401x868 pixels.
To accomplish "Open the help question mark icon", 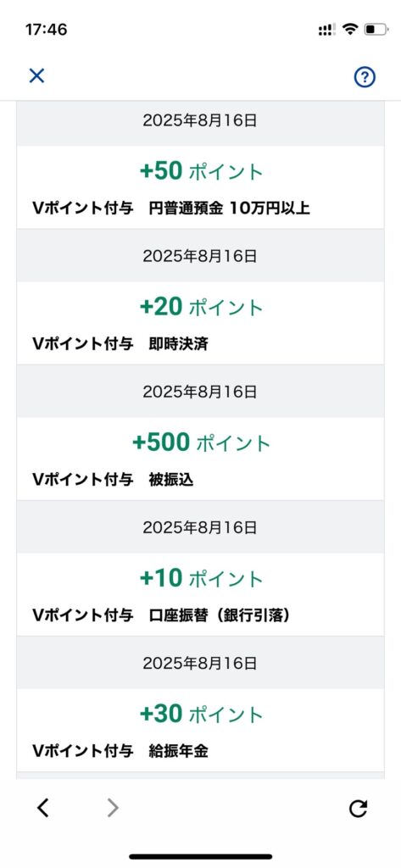I will pyautogui.click(x=365, y=77).
